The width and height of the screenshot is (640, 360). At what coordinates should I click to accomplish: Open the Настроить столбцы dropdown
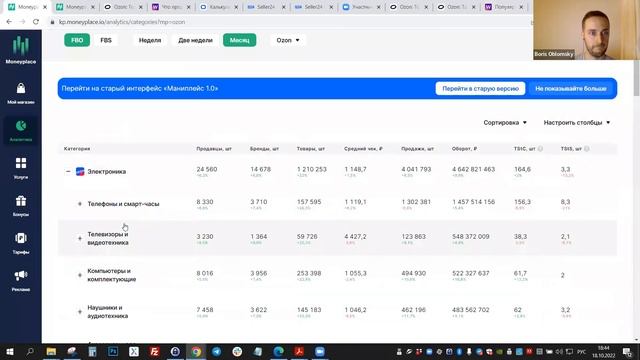click(x=576, y=122)
